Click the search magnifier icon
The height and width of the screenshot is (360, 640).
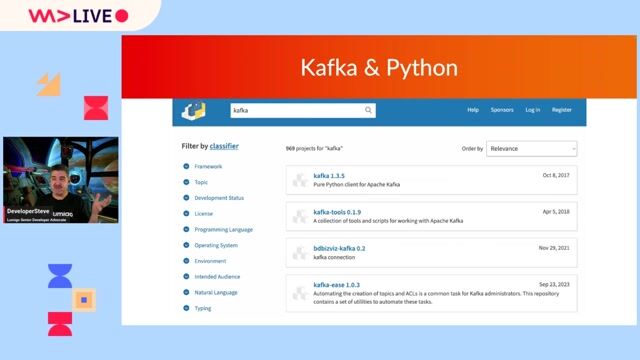[368, 110]
